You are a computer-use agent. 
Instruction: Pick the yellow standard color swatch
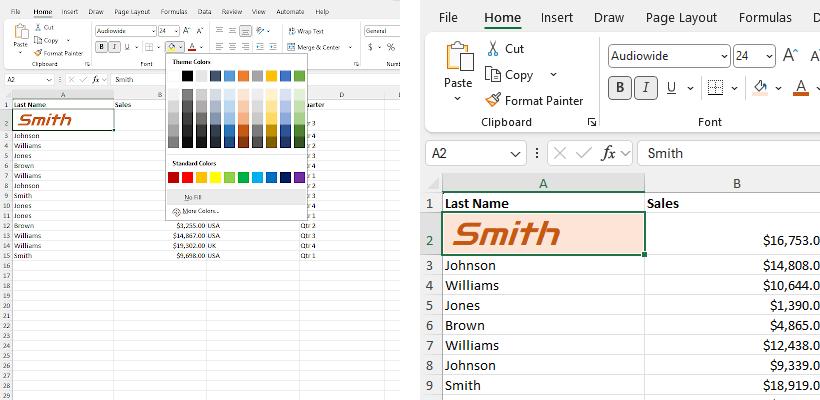tap(215, 178)
